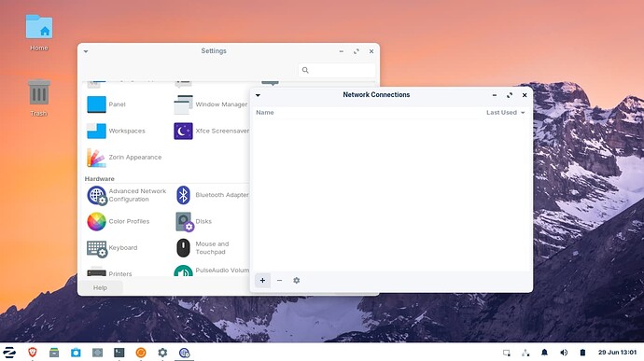Switch to Network Connections taskbar item
Image resolution: width=644 pixels, height=361 pixels.
click(184, 353)
